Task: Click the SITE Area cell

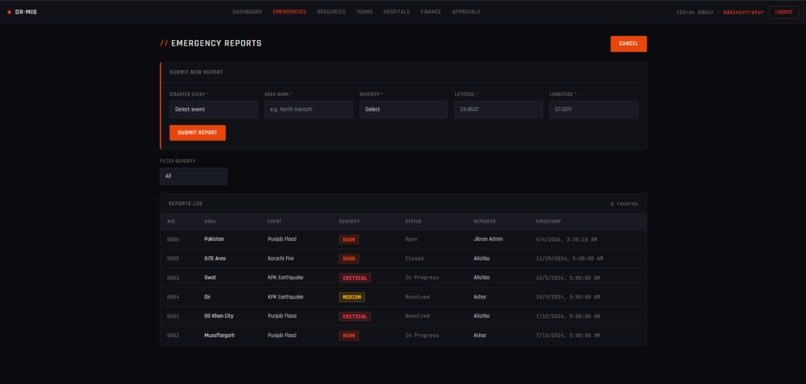Action: 215,259
